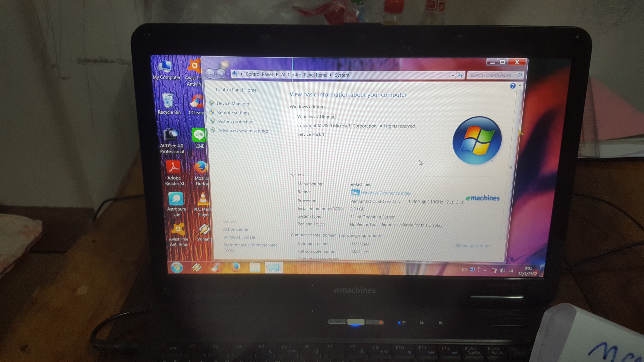Open Performance Information and Tools
644x362 pixels.
point(250,247)
